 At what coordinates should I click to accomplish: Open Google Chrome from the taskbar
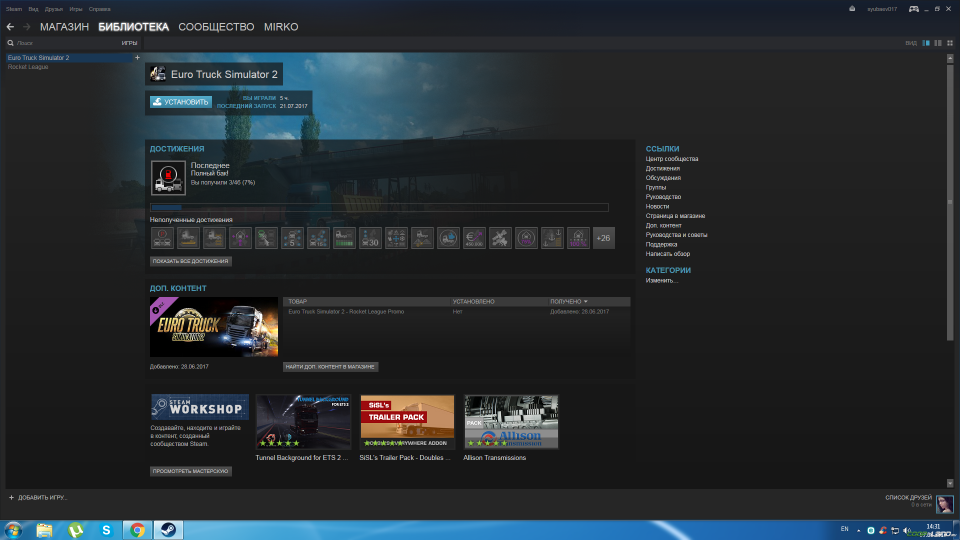coord(137,530)
